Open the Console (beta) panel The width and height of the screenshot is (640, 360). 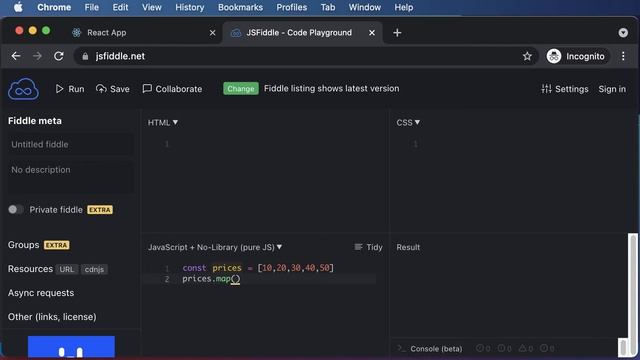[x=436, y=349]
